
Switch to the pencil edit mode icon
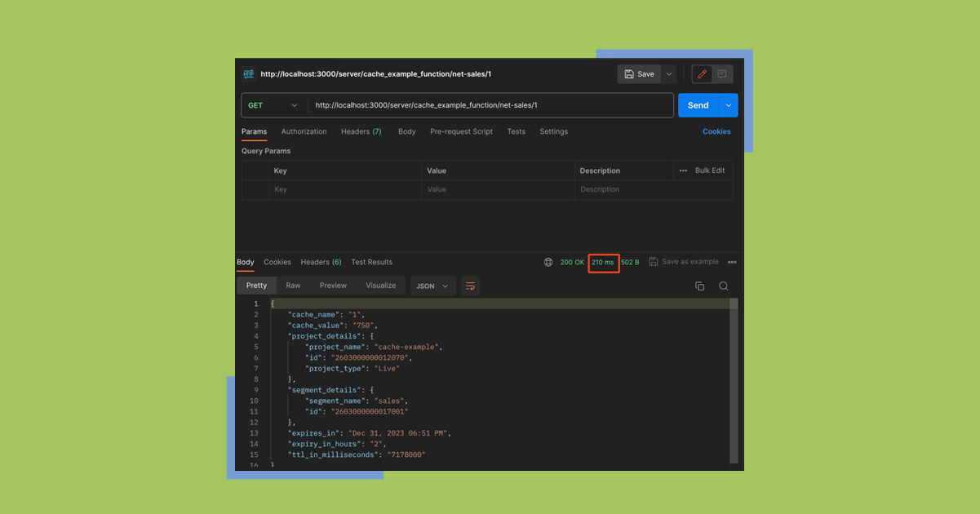click(702, 74)
